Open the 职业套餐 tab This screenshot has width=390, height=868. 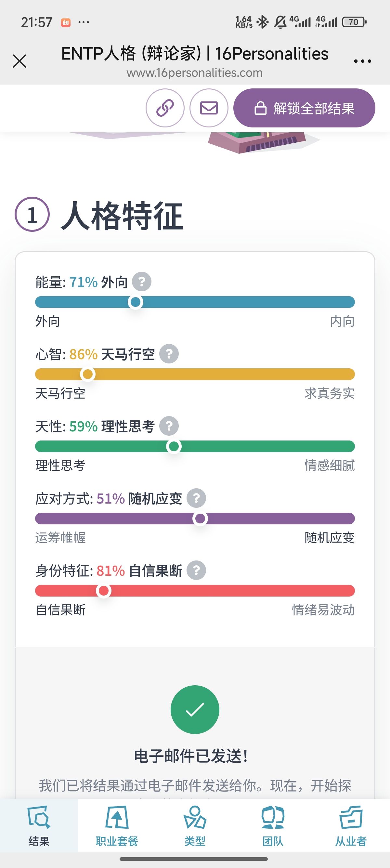click(117, 825)
